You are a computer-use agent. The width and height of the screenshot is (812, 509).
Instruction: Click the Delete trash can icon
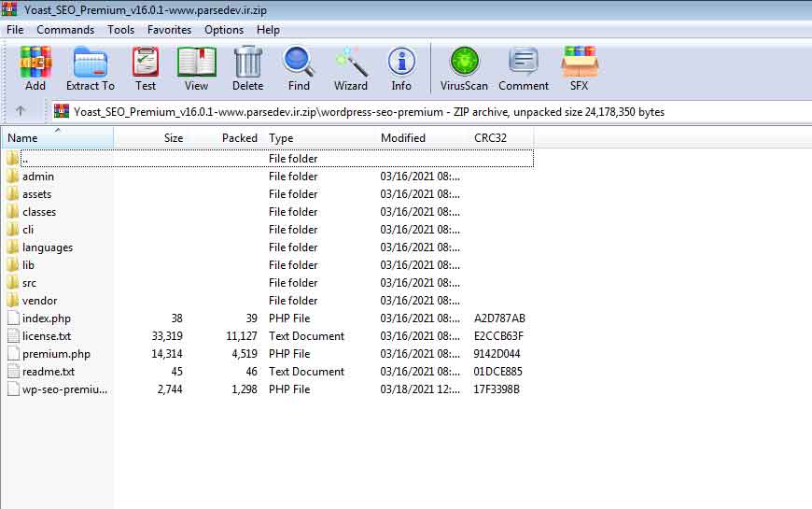[248, 63]
